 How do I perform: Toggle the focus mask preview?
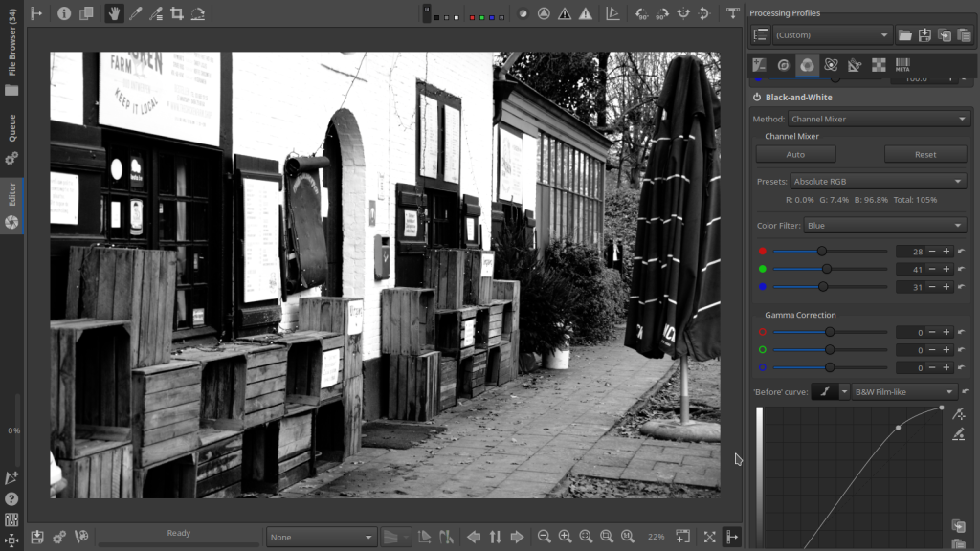point(523,13)
